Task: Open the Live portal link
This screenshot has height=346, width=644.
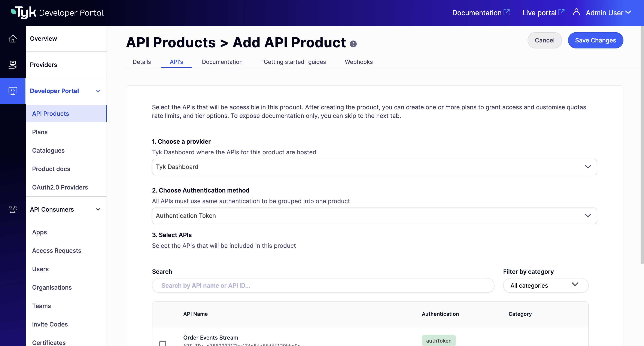Action: [539, 12]
